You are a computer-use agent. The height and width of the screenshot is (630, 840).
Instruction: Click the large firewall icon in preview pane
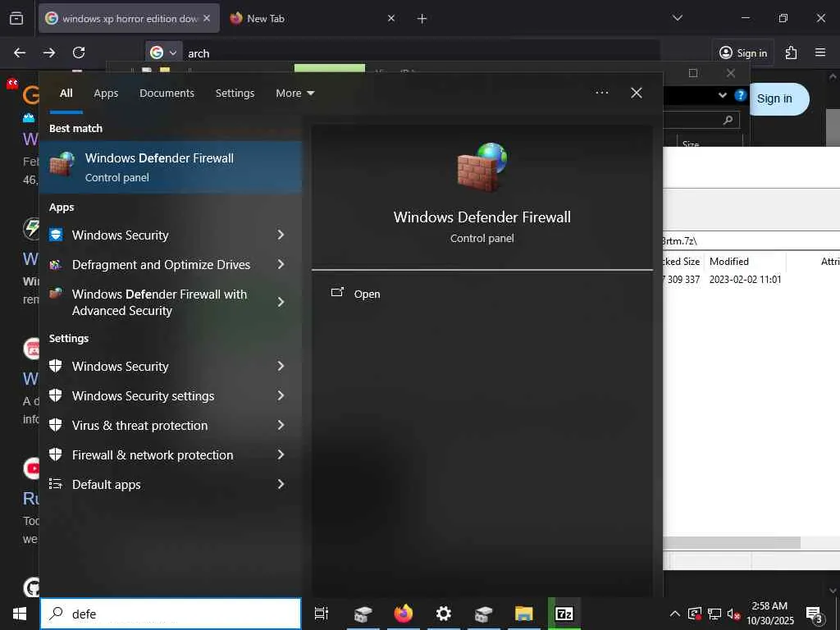[482, 167]
